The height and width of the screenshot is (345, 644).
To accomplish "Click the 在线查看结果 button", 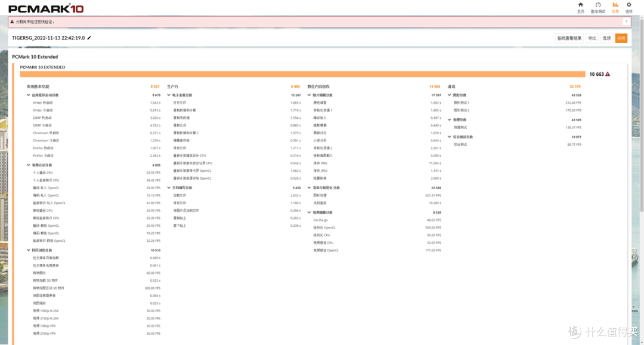I will pos(569,38).
